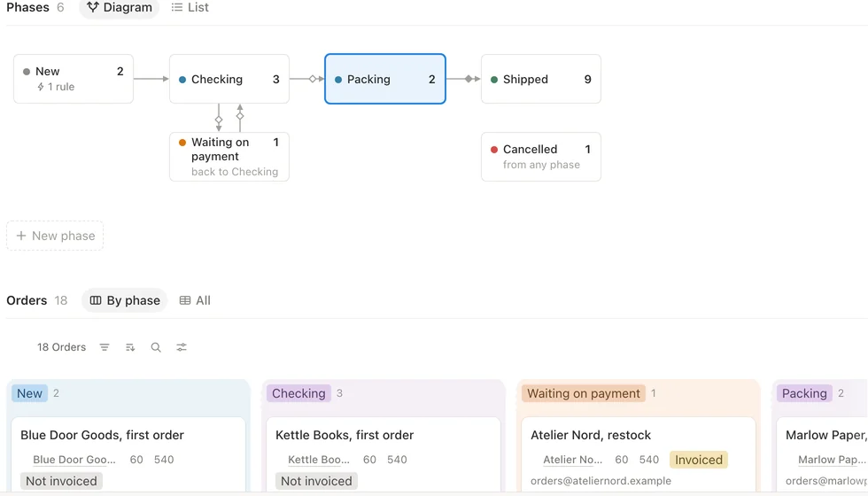
Task: Switch Phases to Diagram view
Action: pyautogui.click(x=119, y=8)
